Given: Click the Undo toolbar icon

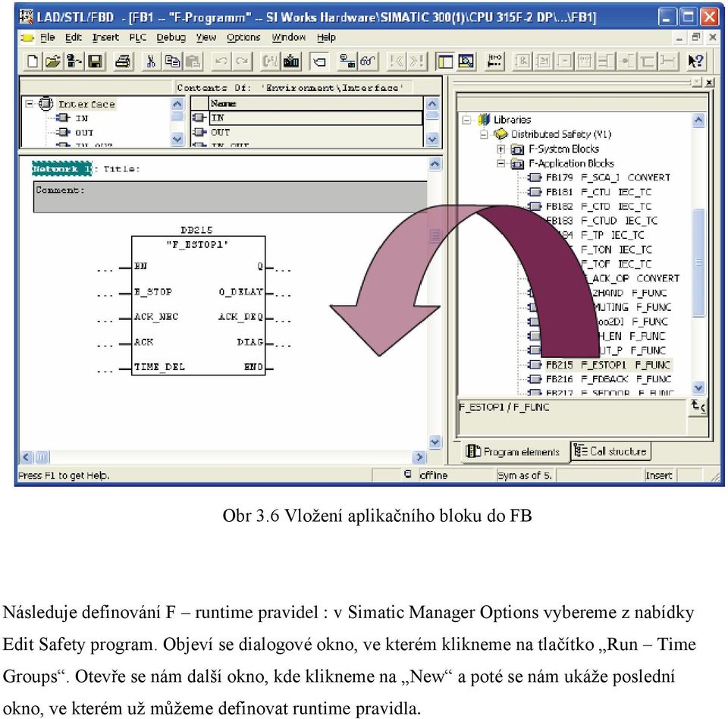Looking at the screenshot, I should (221, 61).
